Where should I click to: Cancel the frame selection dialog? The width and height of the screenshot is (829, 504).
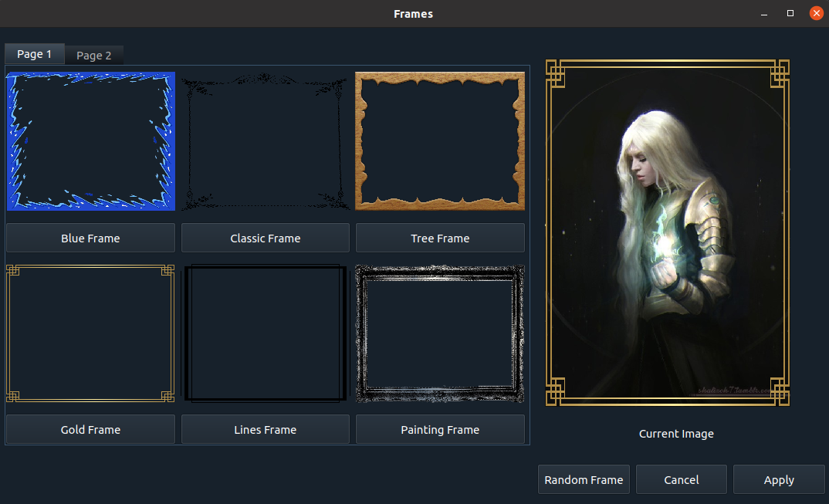click(682, 479)
